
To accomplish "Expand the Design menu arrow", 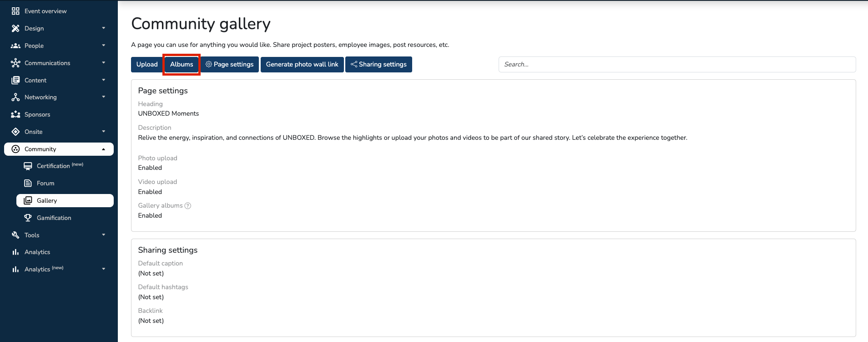I will pyautogui.click(x=104, y=28).
